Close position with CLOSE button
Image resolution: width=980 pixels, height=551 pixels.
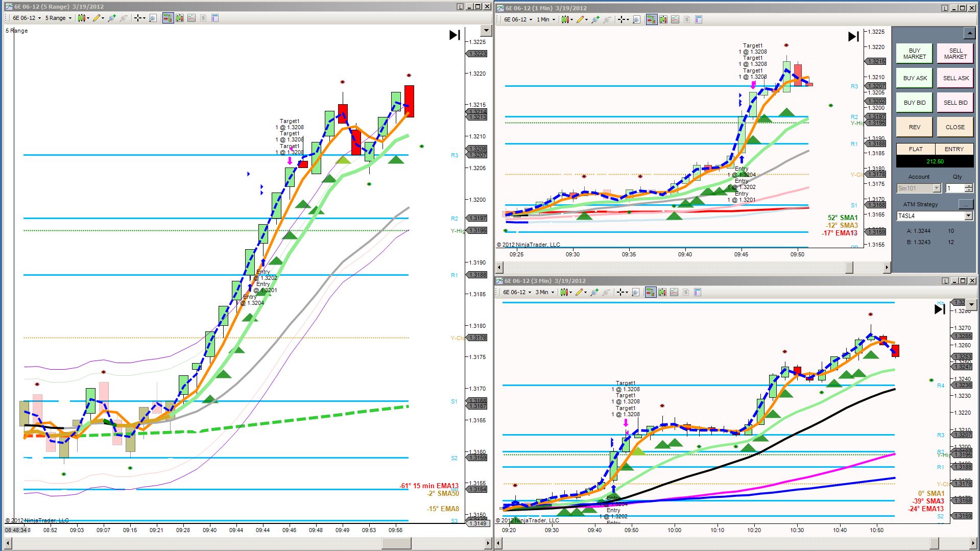pos(955,127)
